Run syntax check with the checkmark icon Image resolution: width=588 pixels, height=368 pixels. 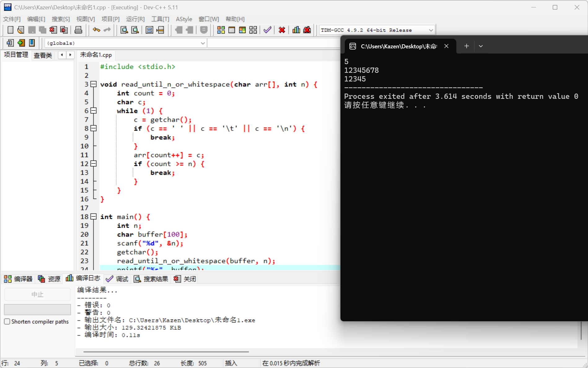pos(267,30)
